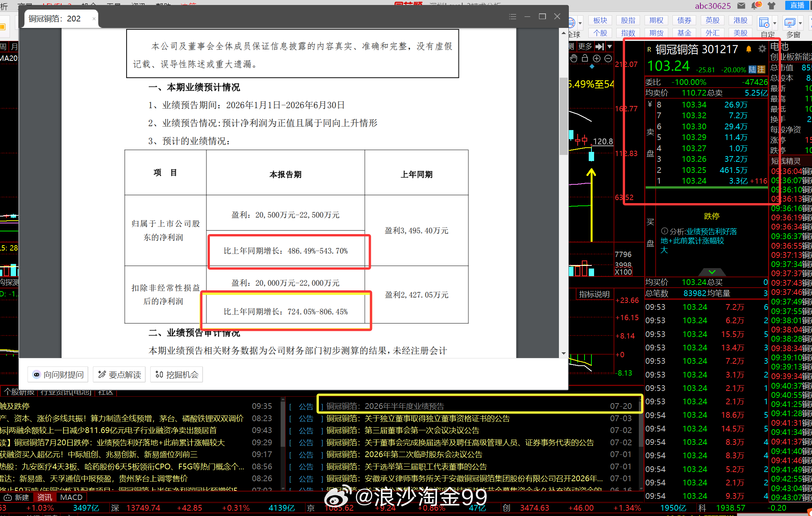Open the 多窗 multi-window icon

(x=790, y=23)
